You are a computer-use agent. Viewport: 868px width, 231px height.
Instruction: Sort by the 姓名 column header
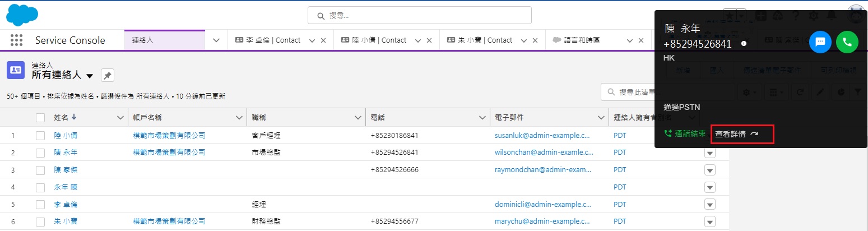coord(62,118)
